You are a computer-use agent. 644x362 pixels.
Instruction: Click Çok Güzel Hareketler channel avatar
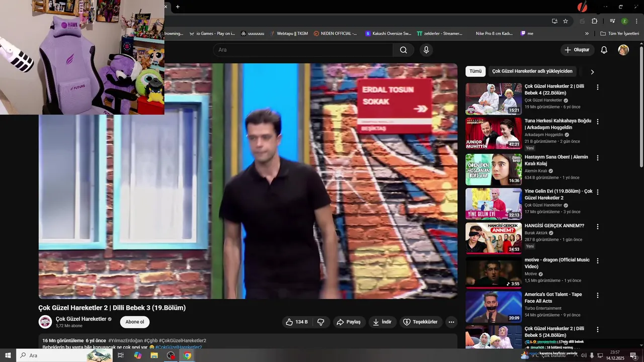pyautogui.click(x=45, y=322)
